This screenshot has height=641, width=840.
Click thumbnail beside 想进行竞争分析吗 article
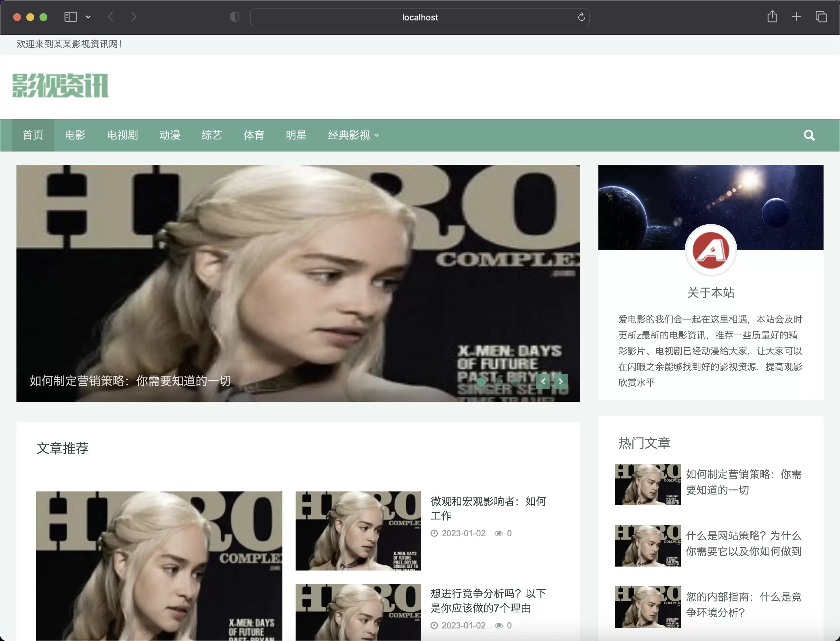pos(358,612)
